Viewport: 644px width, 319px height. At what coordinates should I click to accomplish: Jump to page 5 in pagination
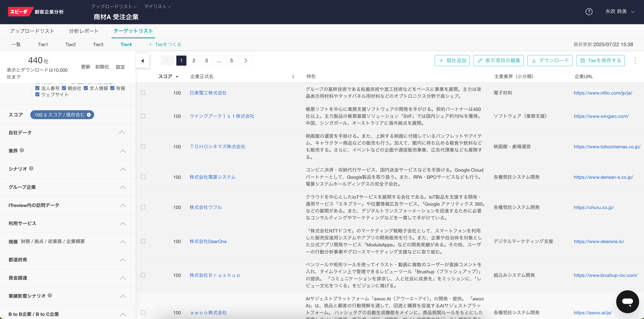pos(231,61)
